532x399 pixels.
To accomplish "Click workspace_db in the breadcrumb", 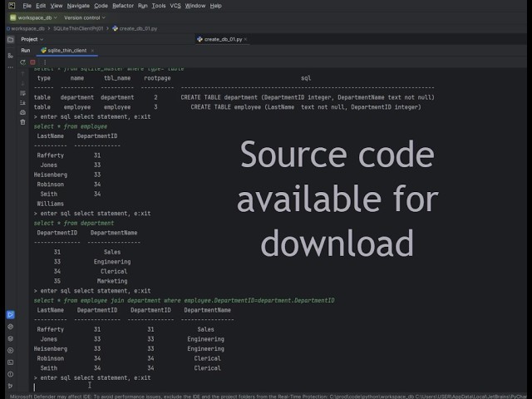I will click(26, 28).
